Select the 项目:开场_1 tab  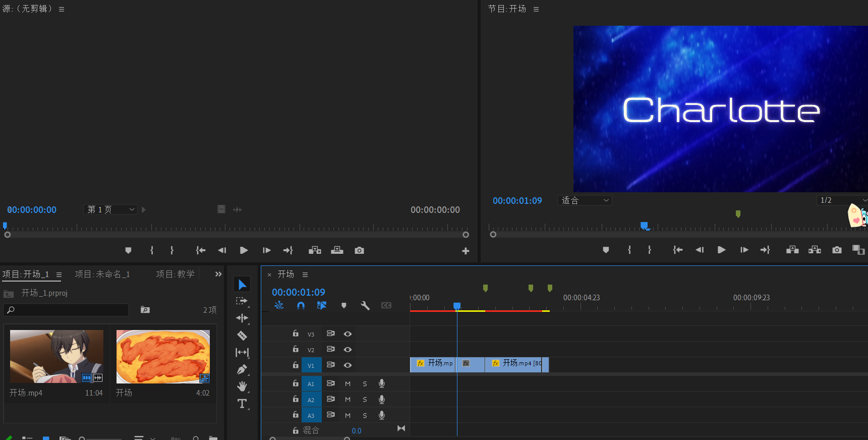pos(26,274)
